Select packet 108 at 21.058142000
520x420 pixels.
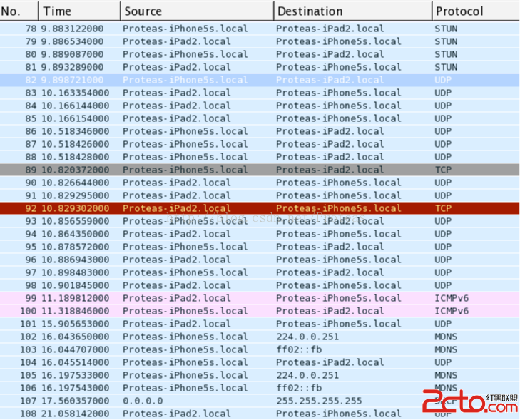(x=260, y=414)
